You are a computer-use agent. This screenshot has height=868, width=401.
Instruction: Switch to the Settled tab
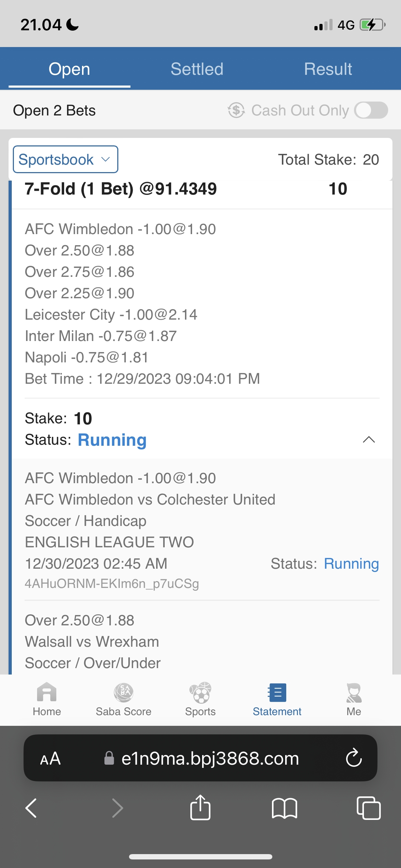coord(197,69)
